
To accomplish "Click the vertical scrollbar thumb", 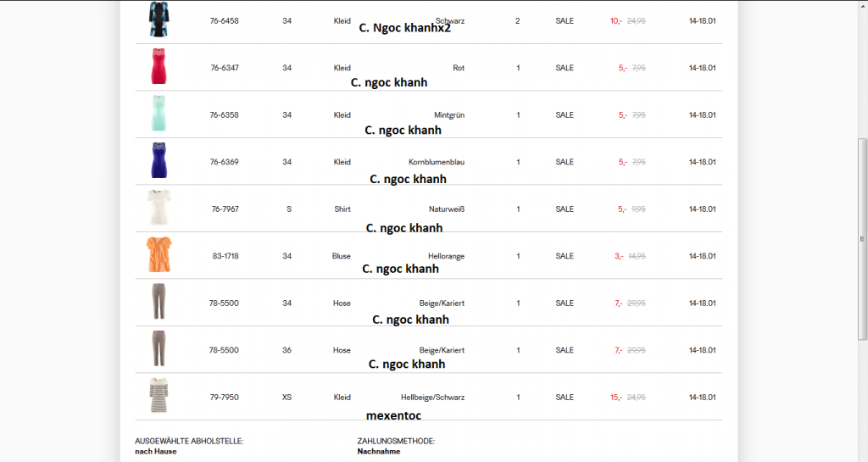I will (x=862, y=237).
